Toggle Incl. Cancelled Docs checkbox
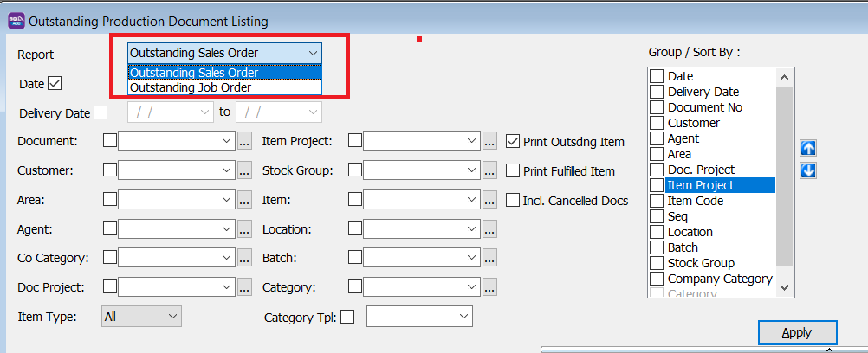This screenshot has height=353, width=868. [513, 201]
